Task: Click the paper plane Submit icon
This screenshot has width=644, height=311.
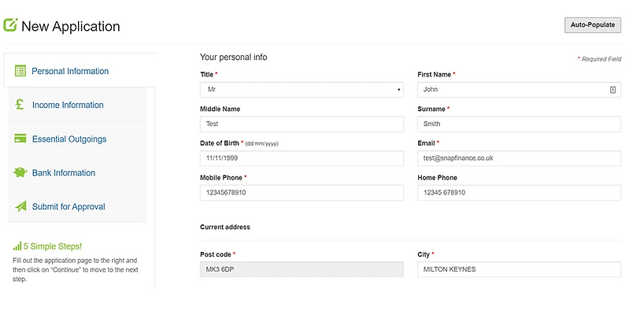Action: [x=20, y=206]
